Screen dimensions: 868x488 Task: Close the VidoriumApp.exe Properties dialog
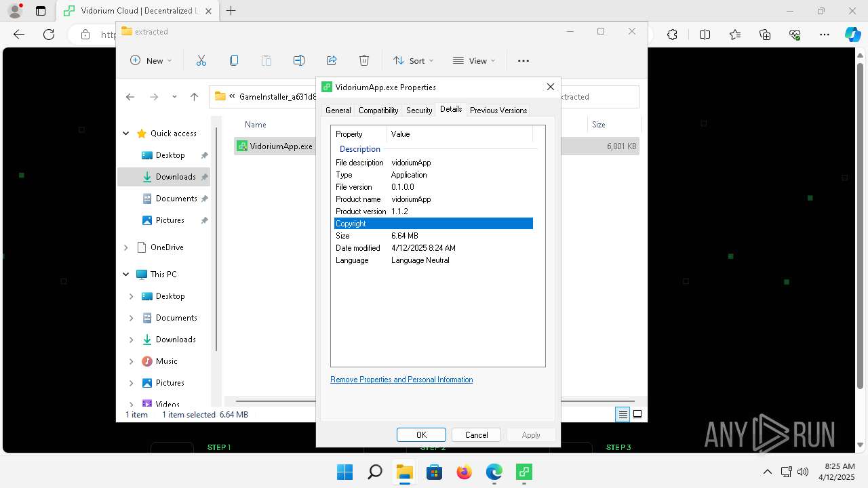click(x=551, y=87)
